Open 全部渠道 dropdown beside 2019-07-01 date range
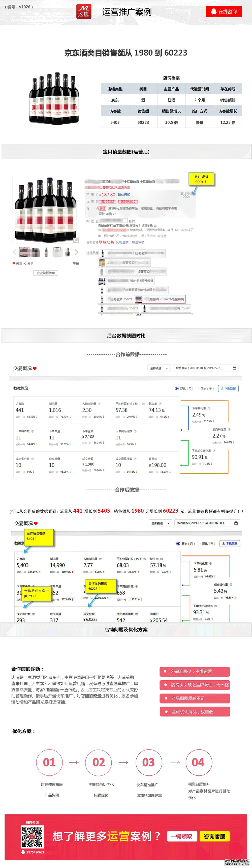This screenshot has width=252, height=868. click(161, 523)
